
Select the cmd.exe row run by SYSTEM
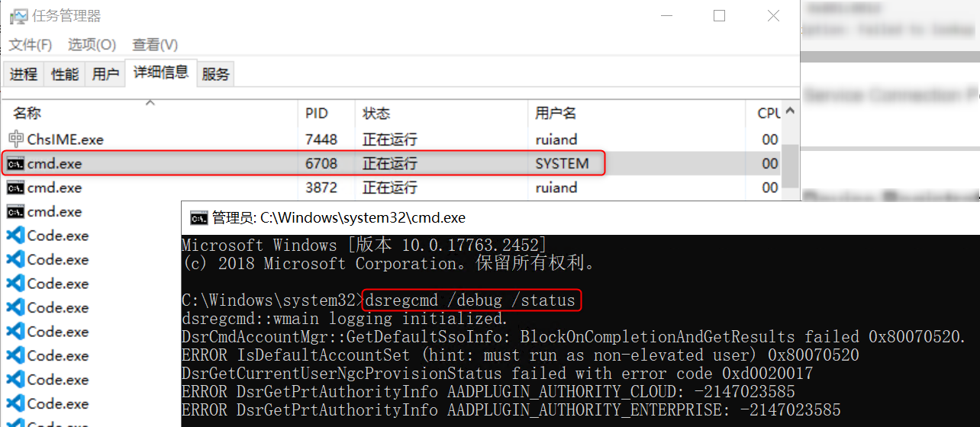point(305,164)
